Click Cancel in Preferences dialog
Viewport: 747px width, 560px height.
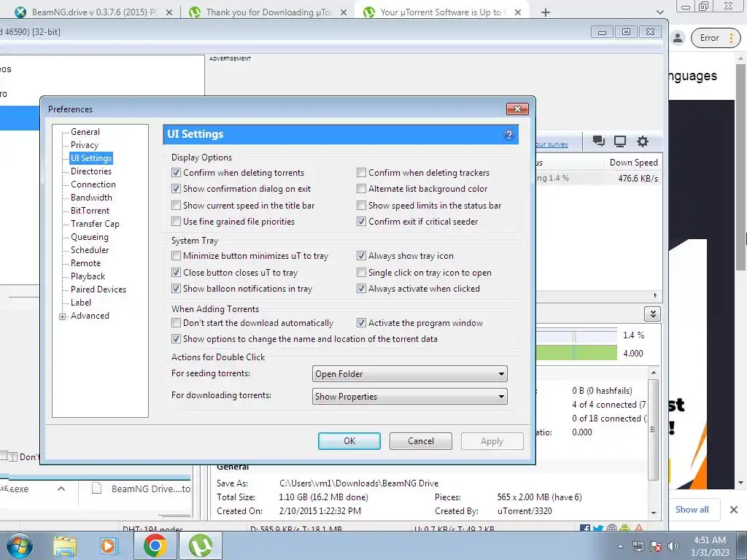coord(421,441)
